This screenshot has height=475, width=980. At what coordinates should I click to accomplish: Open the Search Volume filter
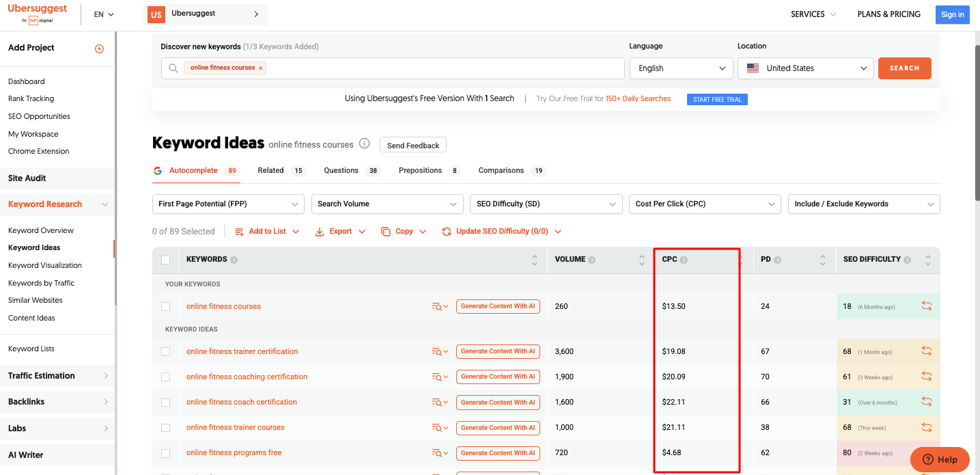point(387,204)
